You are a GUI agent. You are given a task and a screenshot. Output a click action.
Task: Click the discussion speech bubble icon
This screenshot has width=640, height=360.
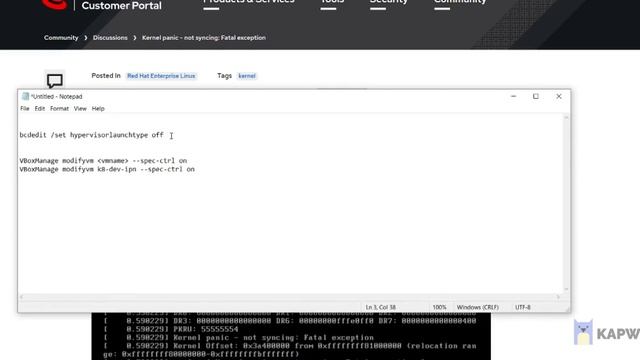click(55, 80)
